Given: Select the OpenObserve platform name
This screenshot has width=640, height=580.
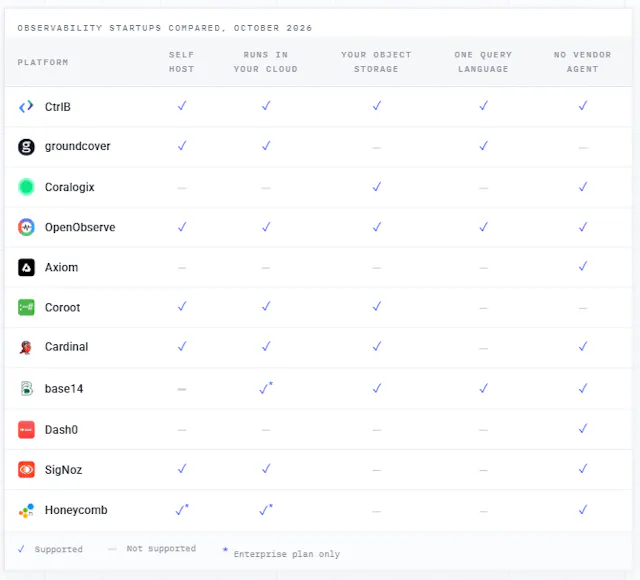Looking at the screenshot, I should coord(80,227).
